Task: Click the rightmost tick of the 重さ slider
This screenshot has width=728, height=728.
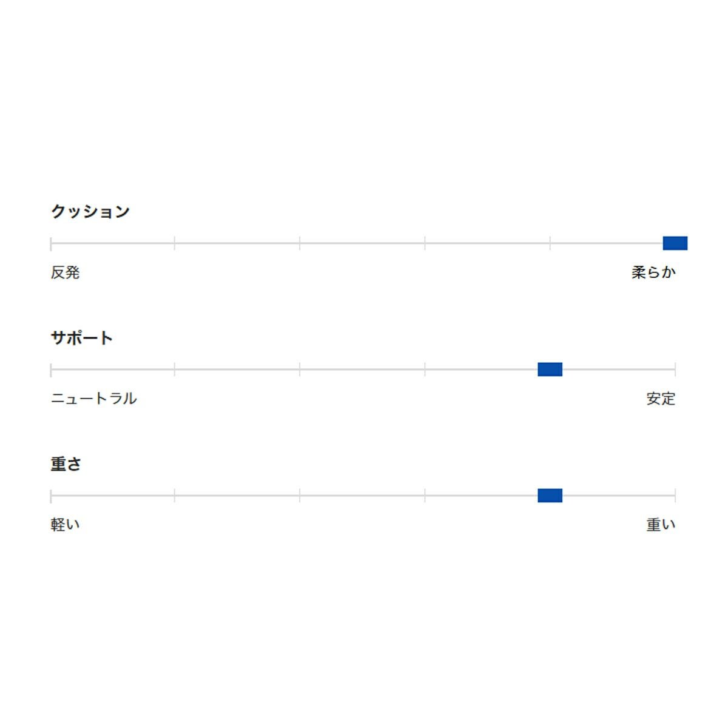Action: click(x=675, y=496)
